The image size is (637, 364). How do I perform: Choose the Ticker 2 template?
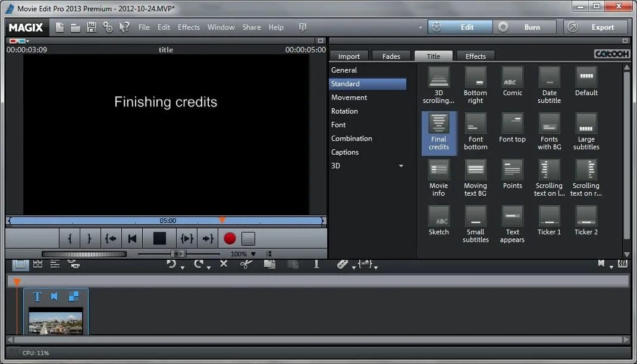click(586, 221)
